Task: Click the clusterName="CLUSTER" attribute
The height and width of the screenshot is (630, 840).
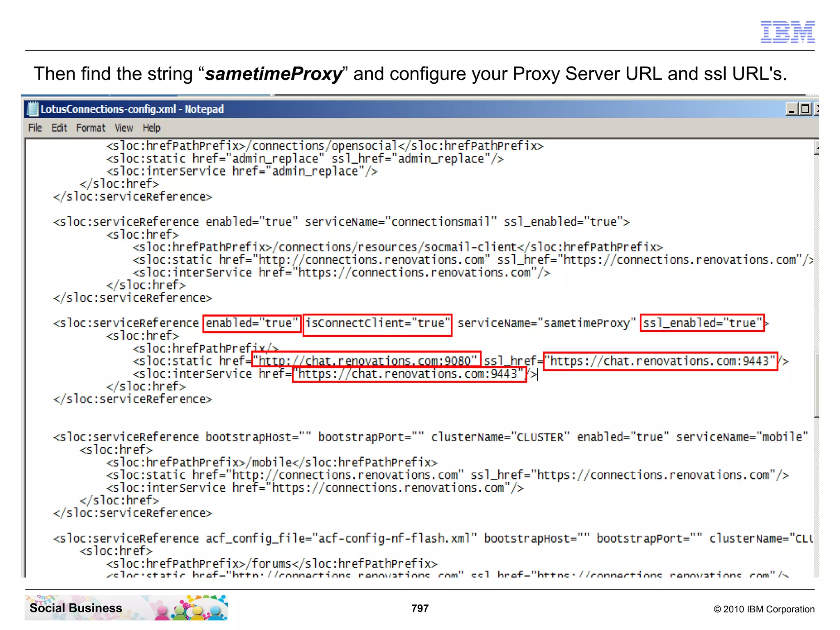Action: coord(500,437)
